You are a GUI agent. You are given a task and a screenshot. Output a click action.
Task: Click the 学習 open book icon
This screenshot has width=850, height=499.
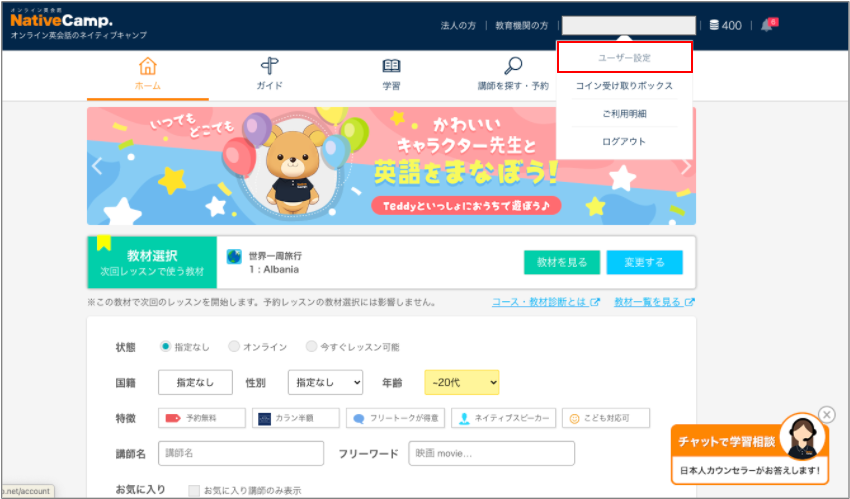(x=391, y=67)
